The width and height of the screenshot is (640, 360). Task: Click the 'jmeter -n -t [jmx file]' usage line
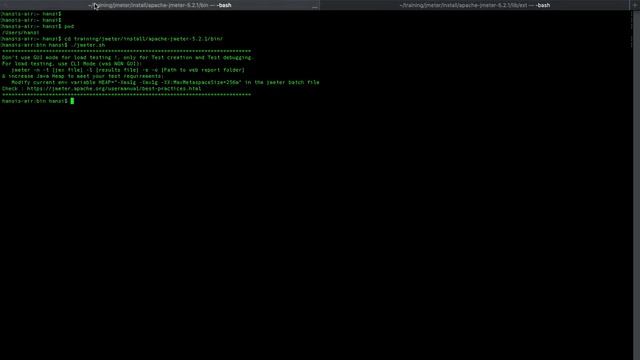128,70
